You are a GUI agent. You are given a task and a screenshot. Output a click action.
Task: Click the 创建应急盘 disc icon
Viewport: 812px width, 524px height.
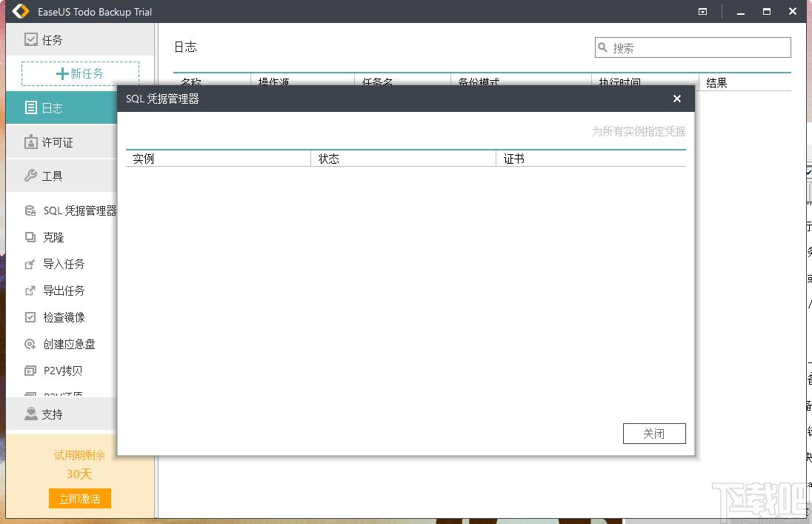tap(30, 344)
